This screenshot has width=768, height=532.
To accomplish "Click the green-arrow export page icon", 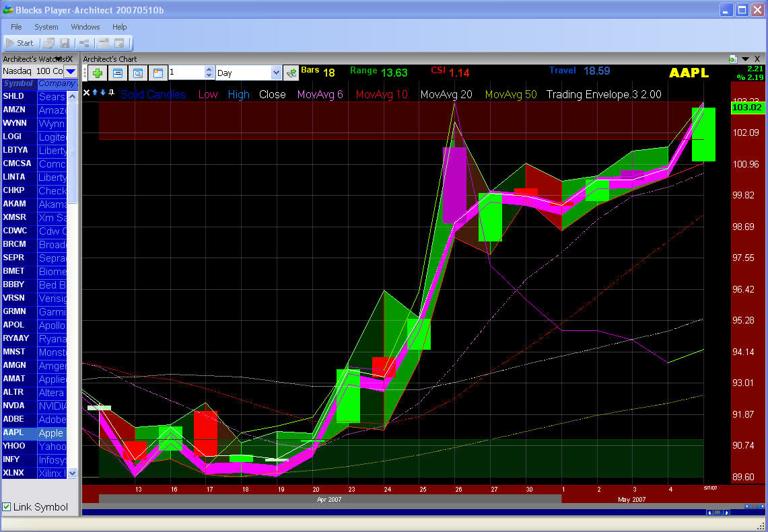I will pyautogui.click(x=732, y=59).
